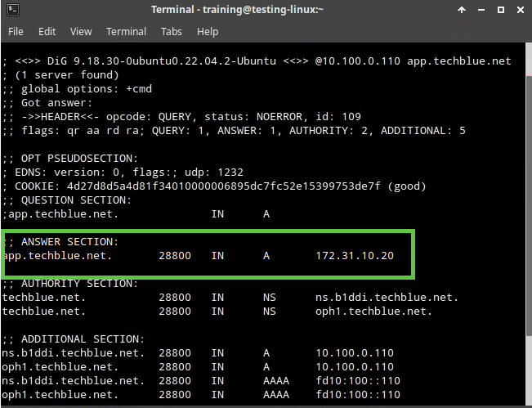Click app.techblue.net. in the ANSWER SECTION row

(57, 256)
